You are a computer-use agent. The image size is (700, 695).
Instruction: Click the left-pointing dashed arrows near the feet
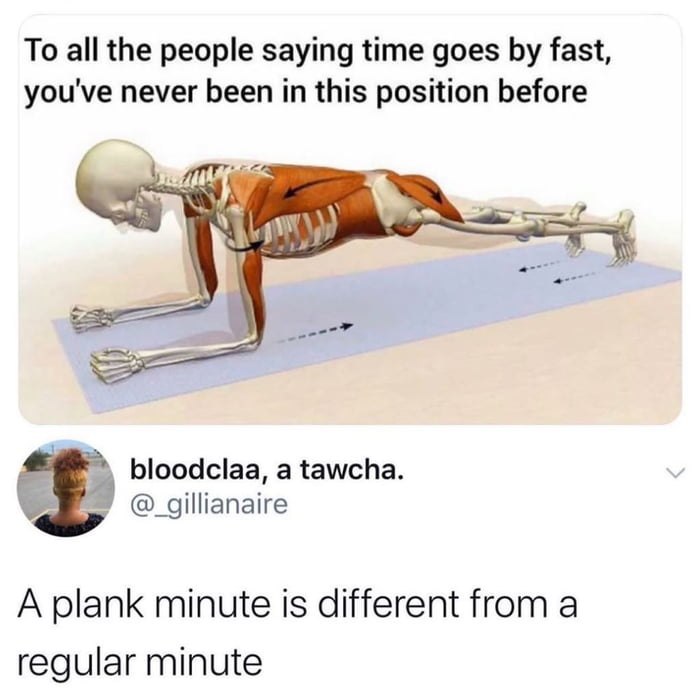[556, 271]
